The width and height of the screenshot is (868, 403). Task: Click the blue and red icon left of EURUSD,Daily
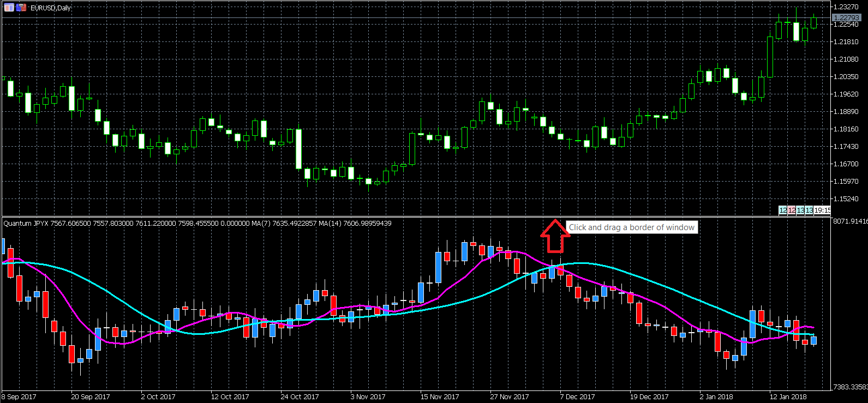click(x=21, y=8)
